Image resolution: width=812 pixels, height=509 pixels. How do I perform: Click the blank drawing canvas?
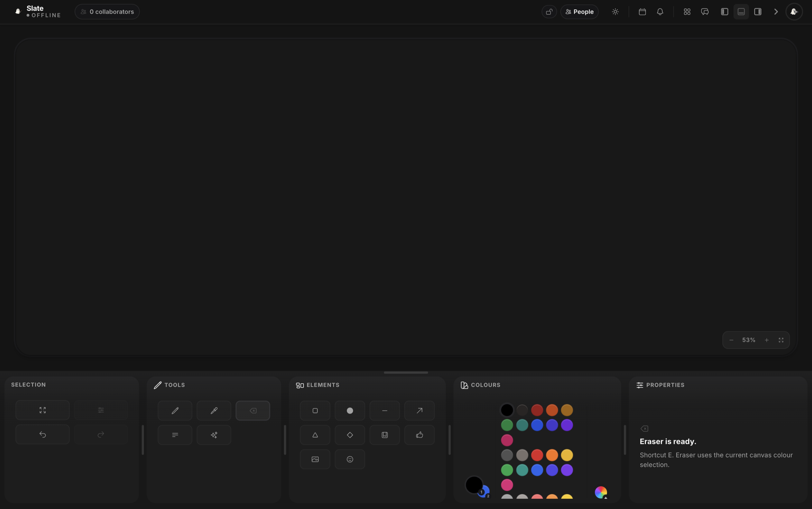(406, 197)
